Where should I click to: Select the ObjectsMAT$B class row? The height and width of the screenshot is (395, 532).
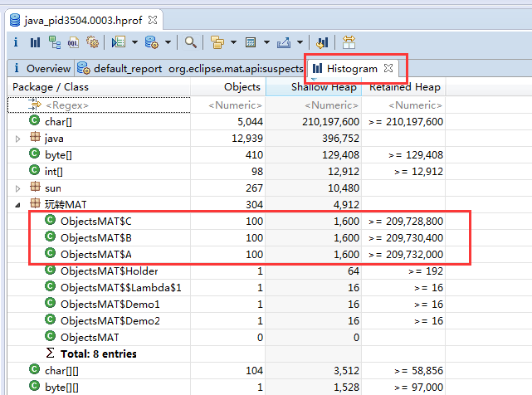227,238
